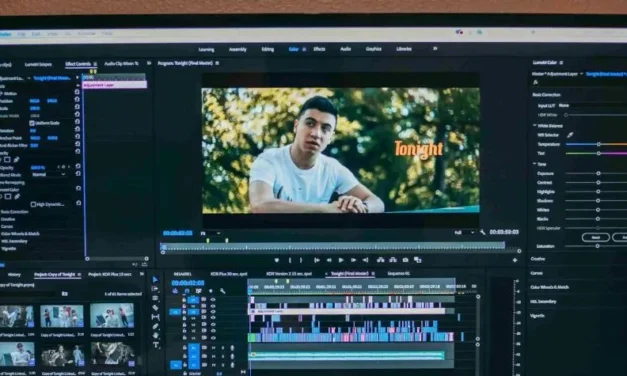The width and height of the screenshot is (627, 376).
Task: Open the program monitor button editor plus
Action: (515, 260)
